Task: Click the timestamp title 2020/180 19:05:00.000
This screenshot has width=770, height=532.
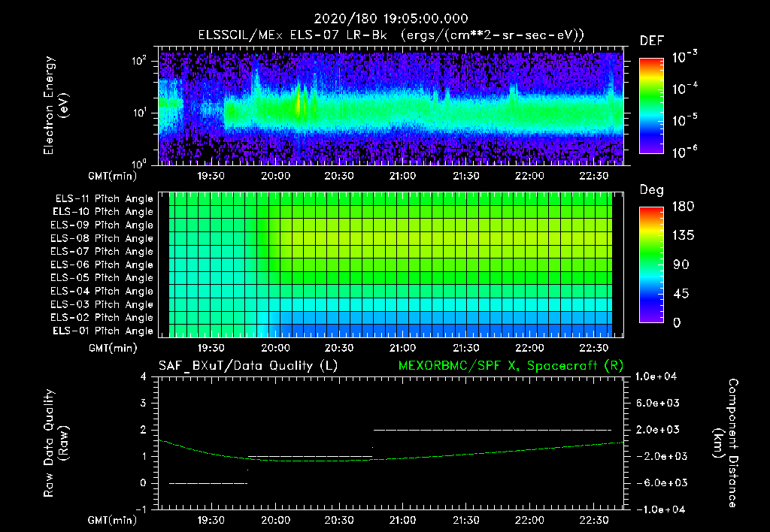Action: [x=391, y=19]
